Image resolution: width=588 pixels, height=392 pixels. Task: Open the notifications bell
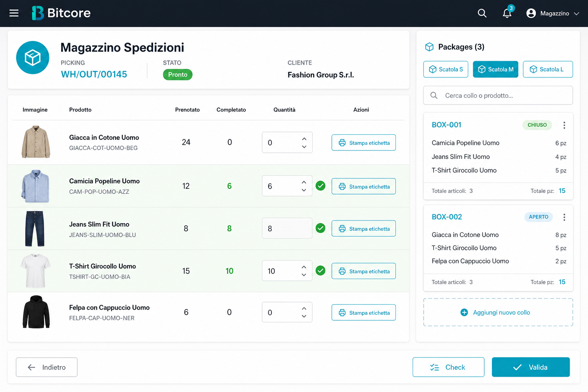click(507, 13)
